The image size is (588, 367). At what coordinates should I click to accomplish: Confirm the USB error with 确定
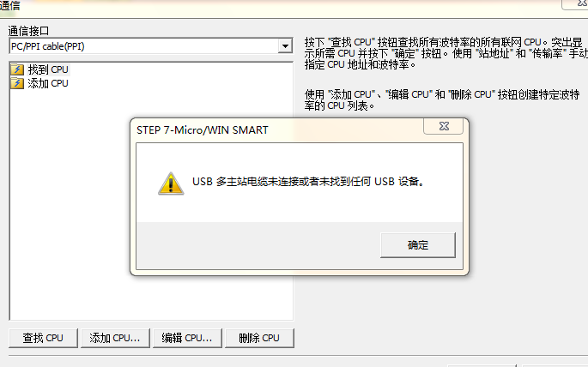[x=418, y=245]
